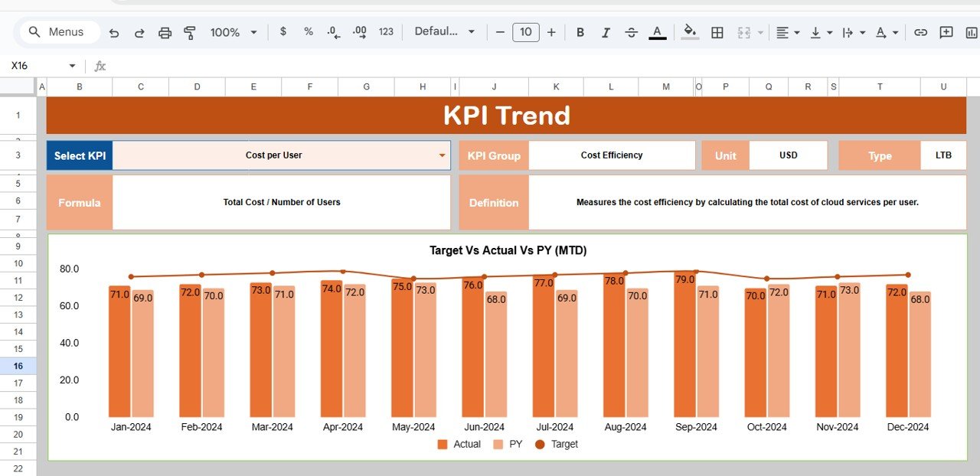The image size is (980, 476).
Task: Toggle bold formatting
Action: point(580,32)
